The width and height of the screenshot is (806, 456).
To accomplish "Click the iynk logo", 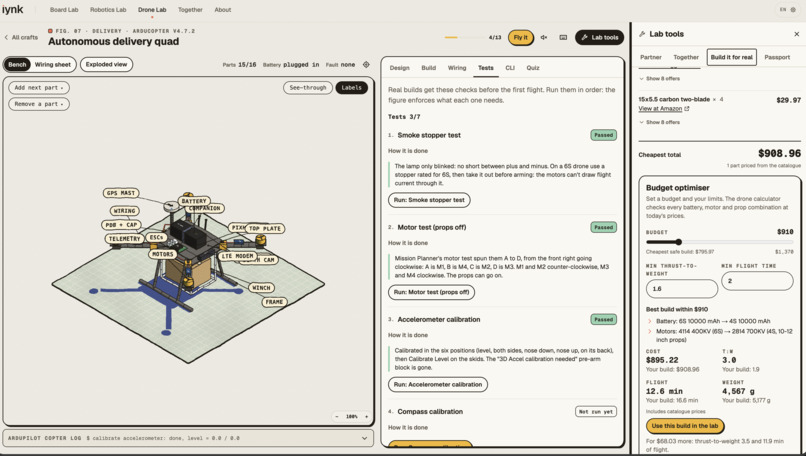I will coord(12,9).
